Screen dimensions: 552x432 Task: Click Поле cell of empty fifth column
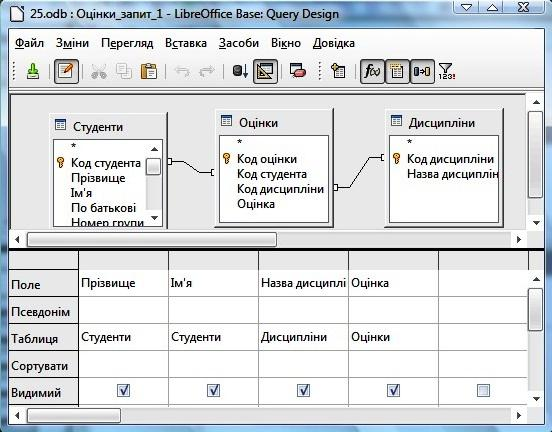click(x=483, y=283)
